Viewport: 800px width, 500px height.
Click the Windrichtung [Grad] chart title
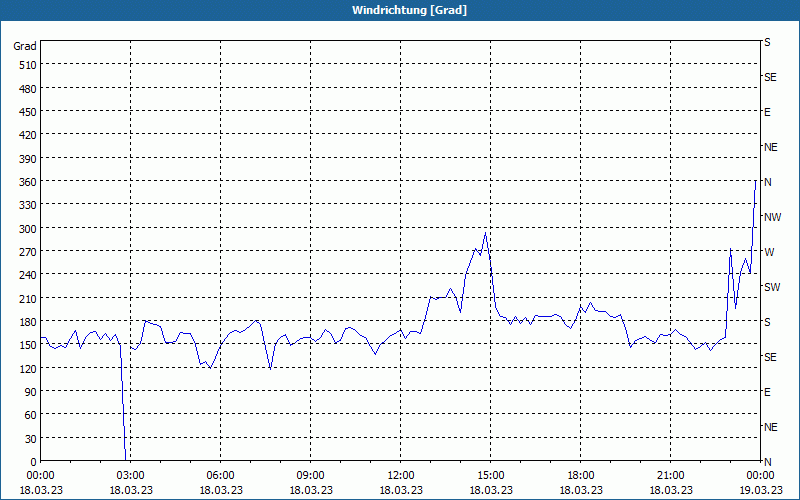point(409,10)
